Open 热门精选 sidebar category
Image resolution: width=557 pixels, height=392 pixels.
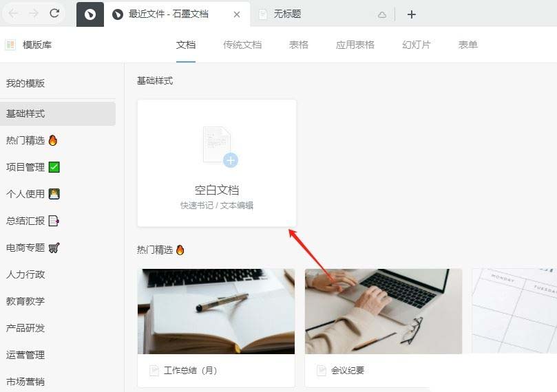pos(32,140)
